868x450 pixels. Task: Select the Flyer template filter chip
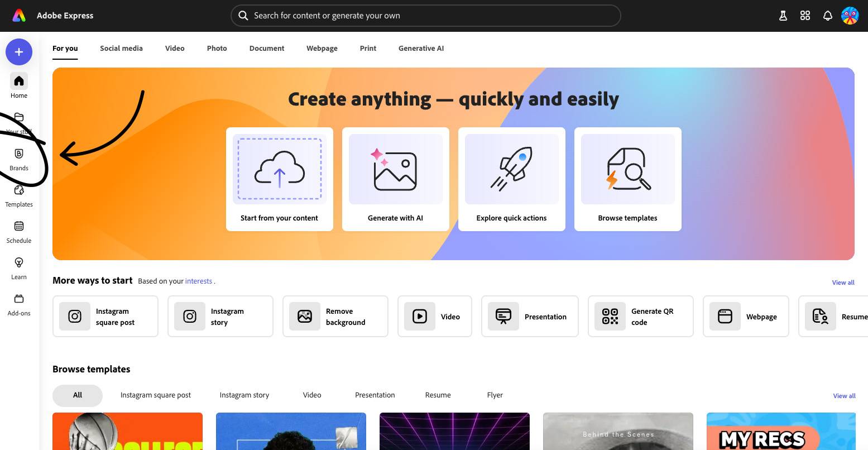pos(495,395)
